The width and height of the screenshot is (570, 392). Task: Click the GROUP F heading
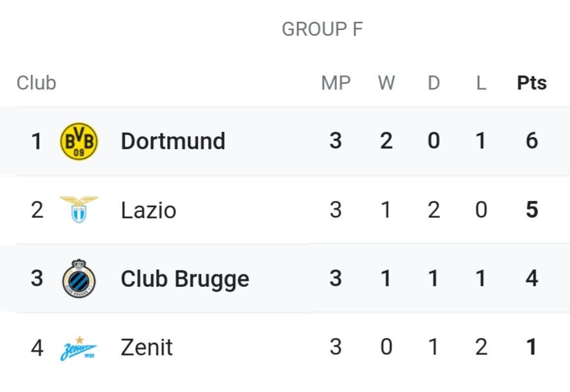pos(322,29)
